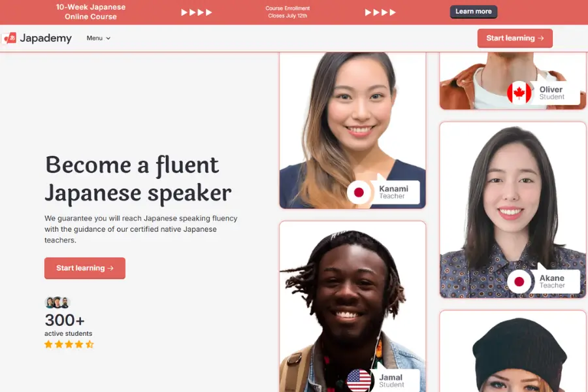The width and height of the screenshot is (588, 392).
Task: Expand the Menu dropdown
Action: (98, 38)
